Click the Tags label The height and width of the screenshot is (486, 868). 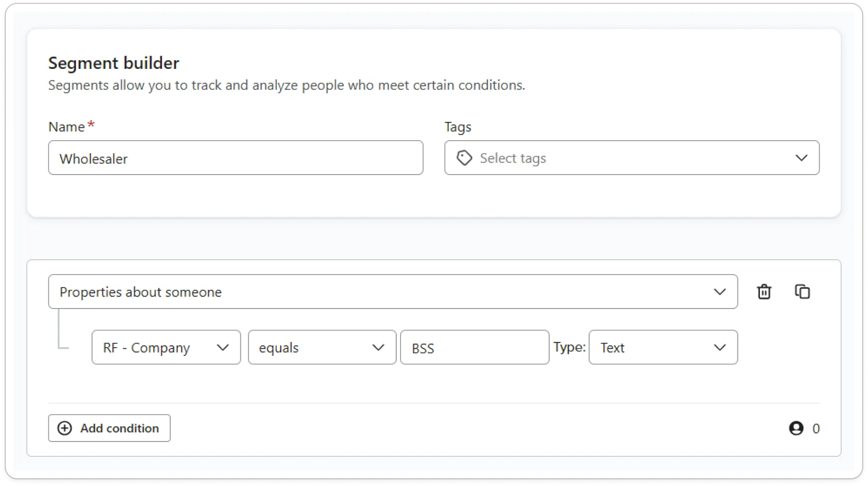pyautogui.click(x=458, y=127)
